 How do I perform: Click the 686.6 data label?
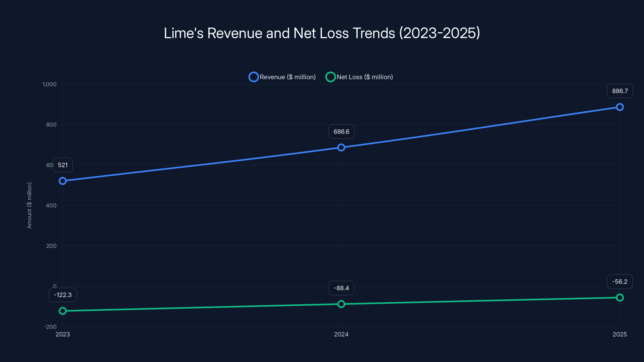[x=341, y=131]
